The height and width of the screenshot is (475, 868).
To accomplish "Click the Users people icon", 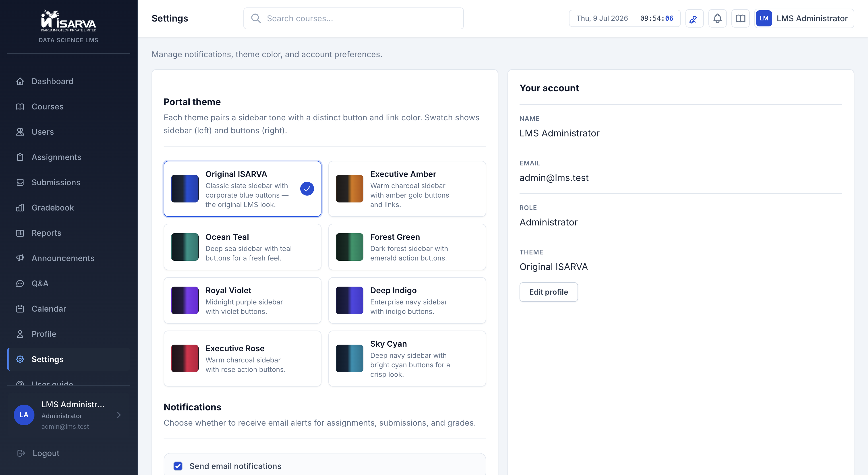I will 20,132.
